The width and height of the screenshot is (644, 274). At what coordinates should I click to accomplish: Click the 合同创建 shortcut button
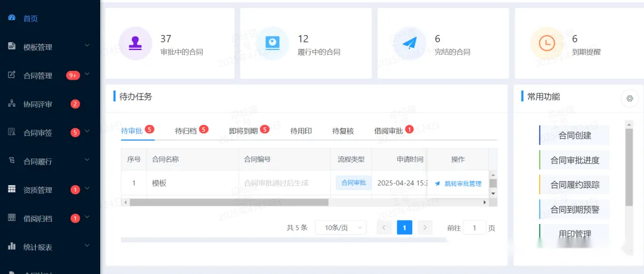point(574,135)
